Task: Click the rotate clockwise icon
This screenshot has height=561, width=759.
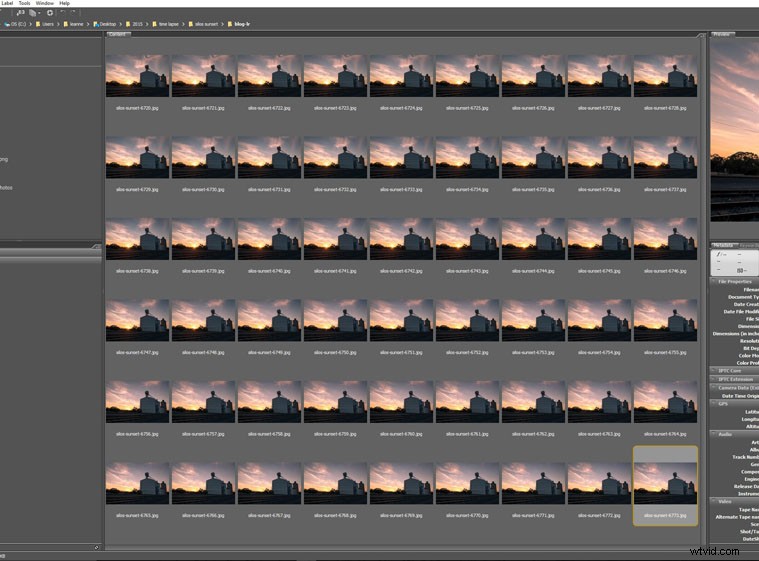Action: tap(73, 12)
